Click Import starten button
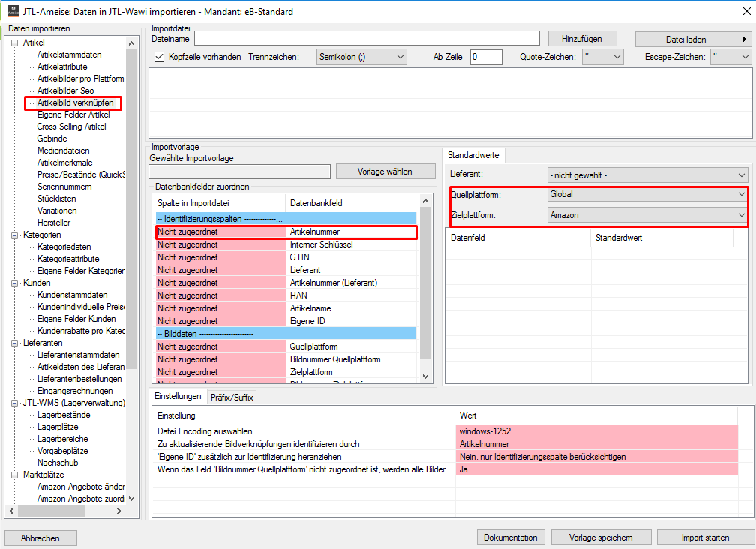The image size is (756, 549). pos(705,538)
